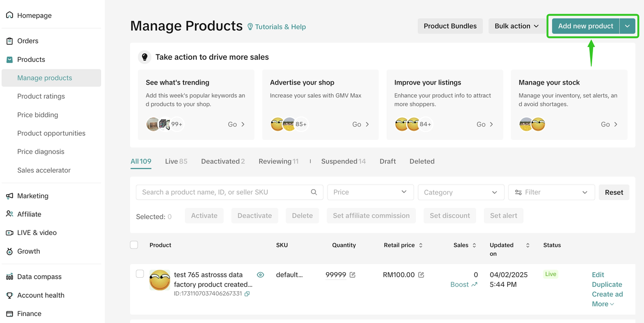
Task: Edit quantity using the pencil icon
Action: point(353,275)
